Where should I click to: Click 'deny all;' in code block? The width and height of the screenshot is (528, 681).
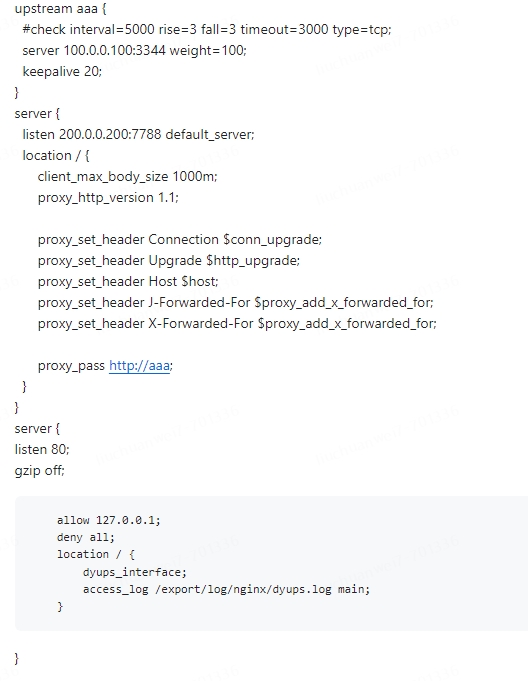(x=86, y=538)
